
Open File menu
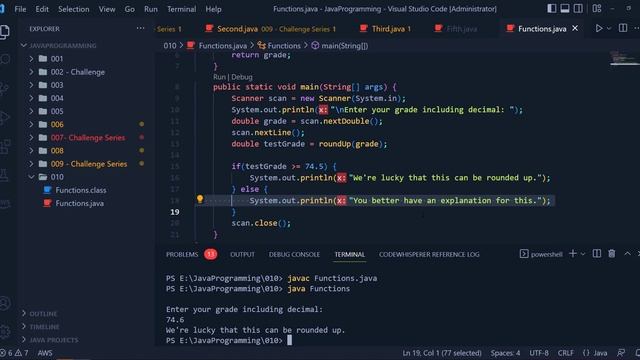[x=20, y=9]
